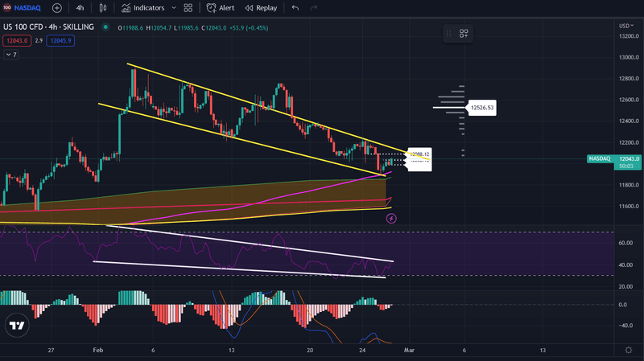Create an Alert

click(221, 8)
